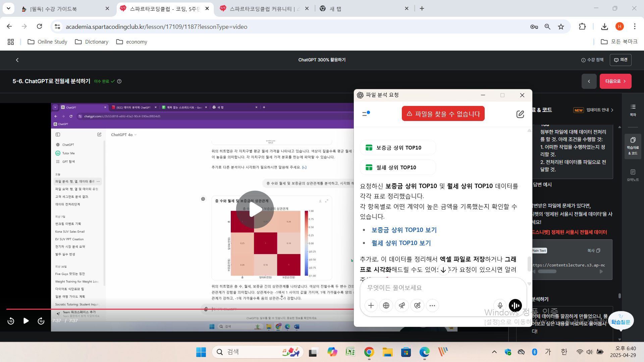644x362 pixels.
Task: Open the zoom magnifier icon in address bar
Action: pos(547,26)
